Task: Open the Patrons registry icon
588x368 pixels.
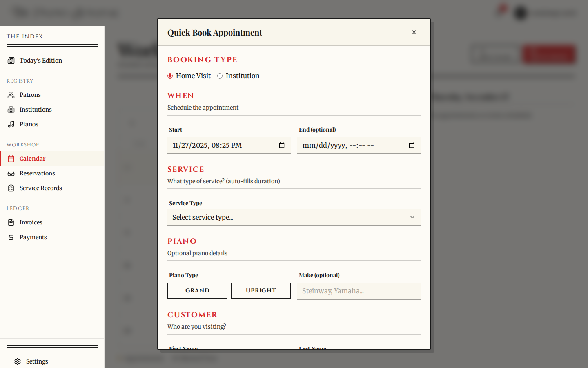Action: point(11,94)
